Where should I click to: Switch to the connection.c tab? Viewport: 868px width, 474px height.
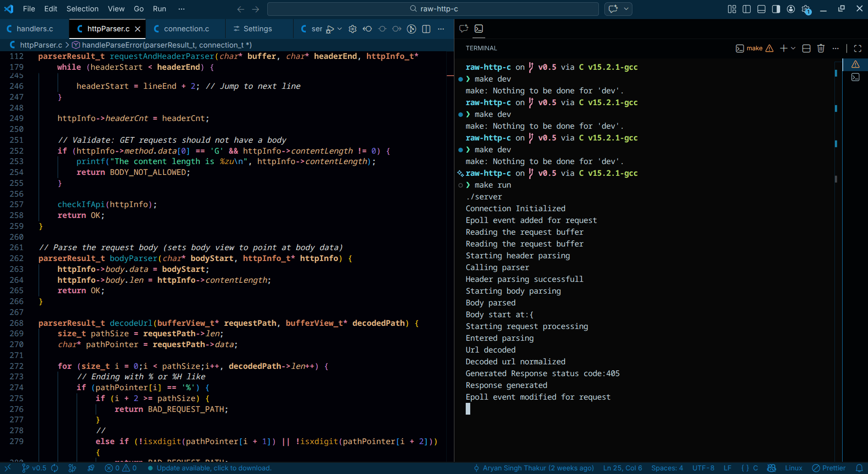tap(186, 29)
